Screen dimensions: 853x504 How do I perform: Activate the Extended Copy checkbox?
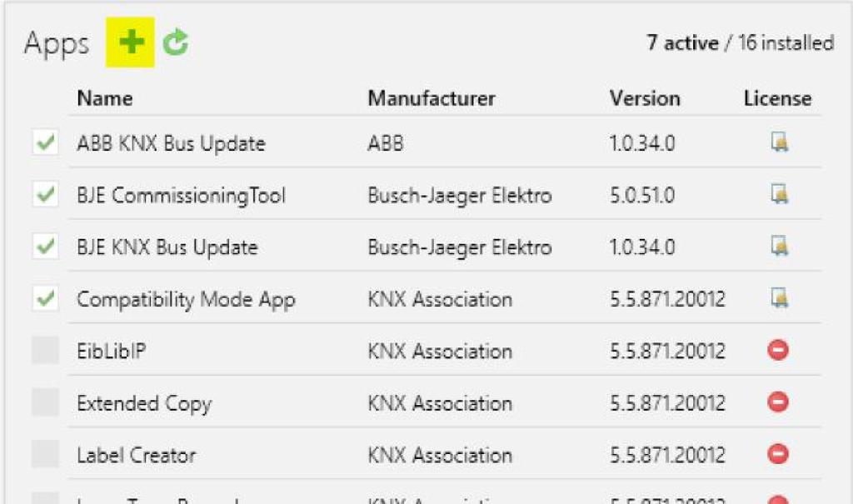pos(45,403)
